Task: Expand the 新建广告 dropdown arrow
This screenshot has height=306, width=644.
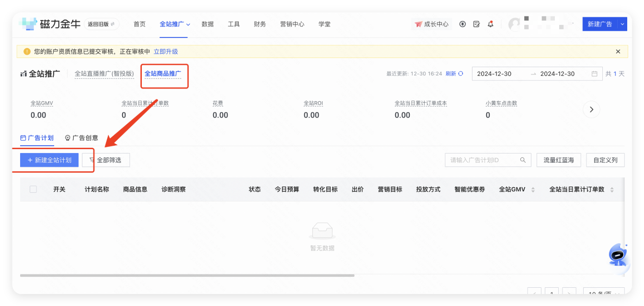Action: (x=622, y=24)
